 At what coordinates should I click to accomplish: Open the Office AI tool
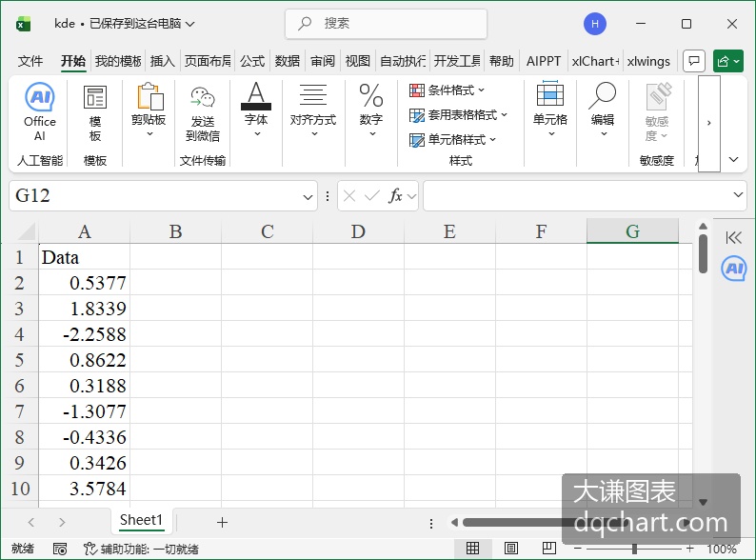[x=40, y=111]
